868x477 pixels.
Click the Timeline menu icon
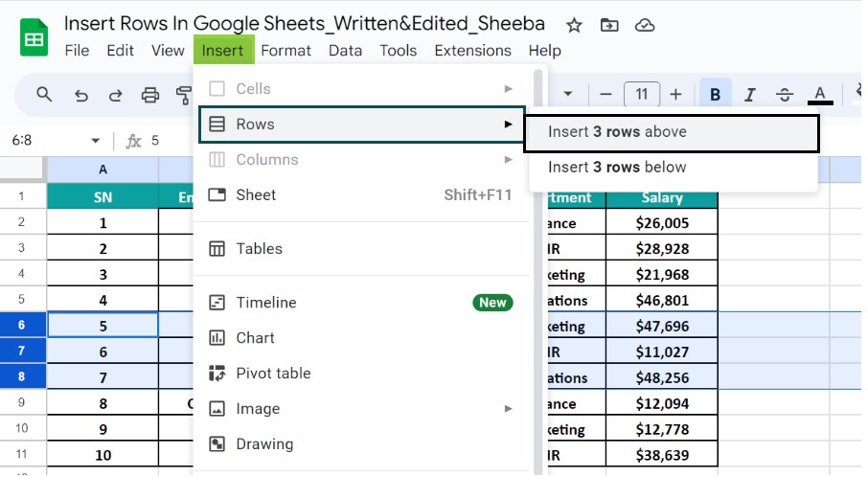(217, 302)
